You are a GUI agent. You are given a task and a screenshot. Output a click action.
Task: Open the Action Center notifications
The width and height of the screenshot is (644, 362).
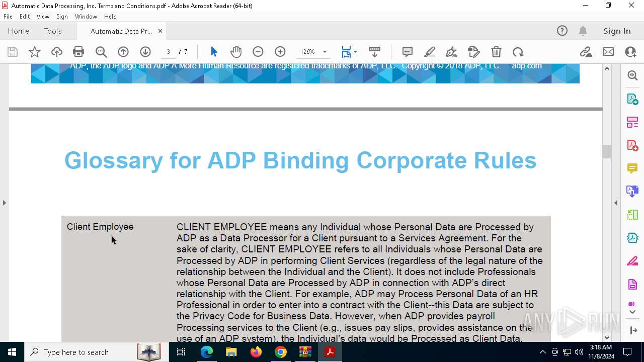(x=627, y=352)
